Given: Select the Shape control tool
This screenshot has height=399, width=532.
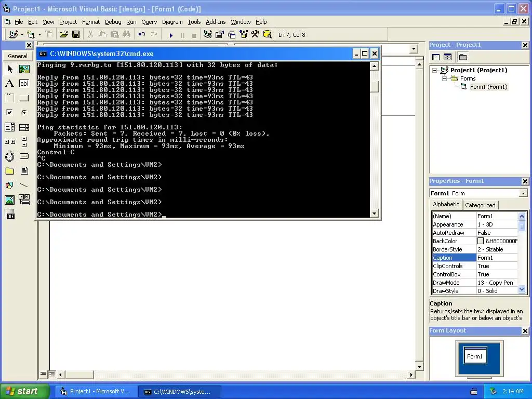Looking at the screenshot, I should pos(10,185).
